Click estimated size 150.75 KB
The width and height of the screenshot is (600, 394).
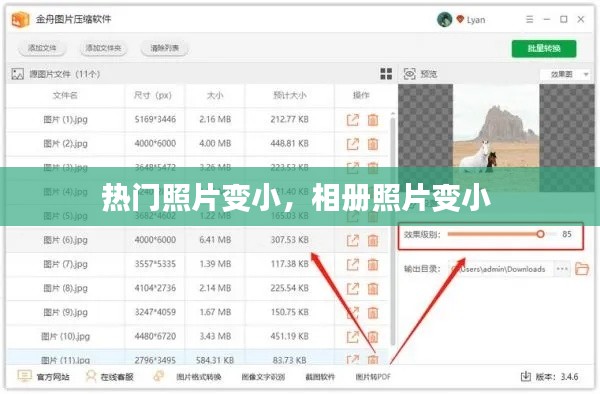click(289, 313)
